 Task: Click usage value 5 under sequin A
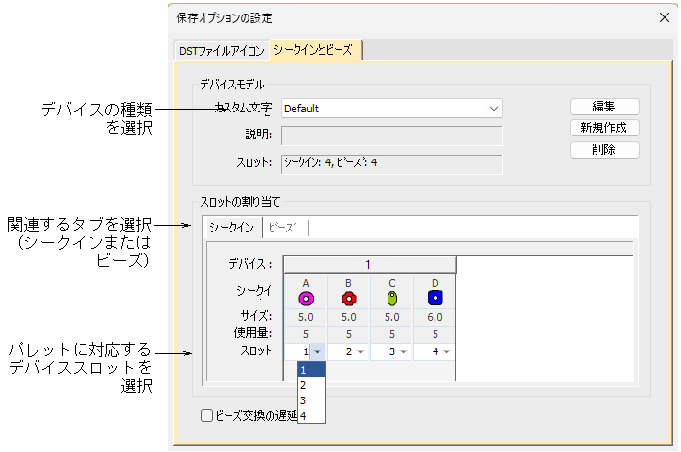click(x=305, y=334)
